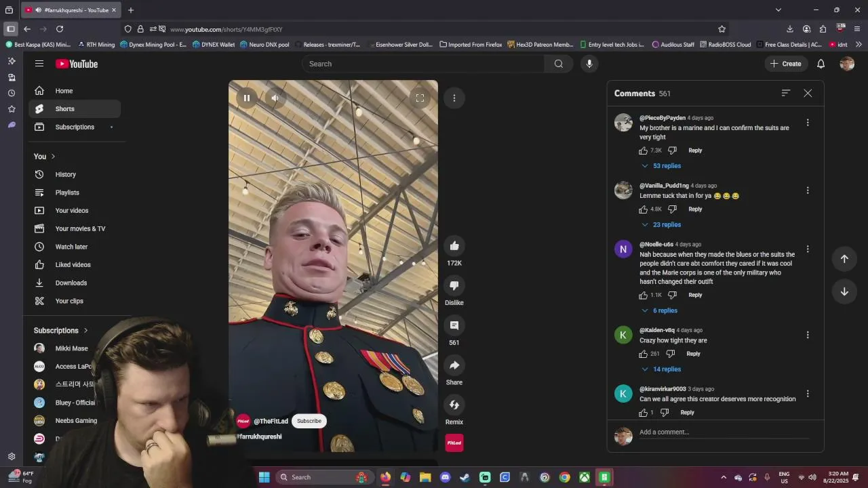Dislike Vanilla_Pudd1ng's comment

(672, 209)
